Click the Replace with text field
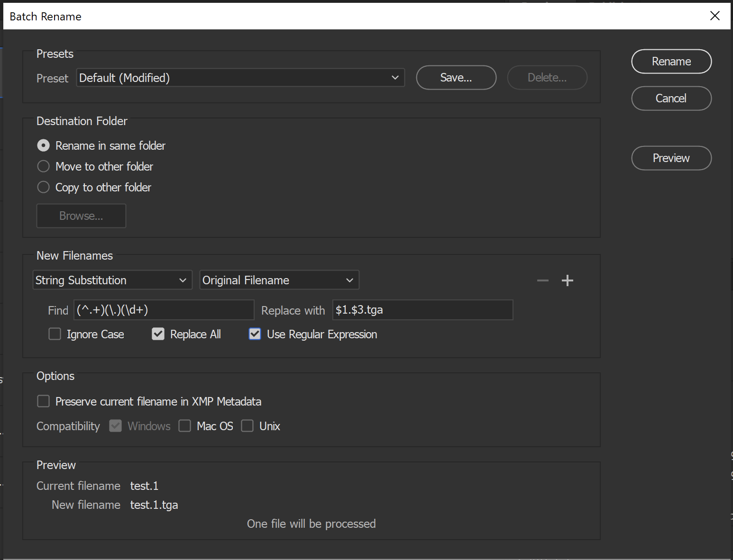733x560 pixels. 422,310
